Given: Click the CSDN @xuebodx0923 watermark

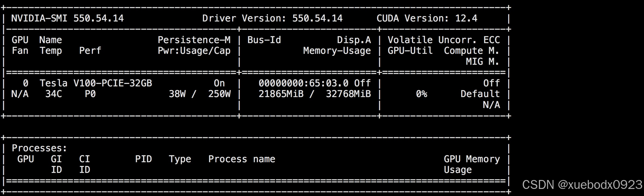Looking at the screenshot, I should [582, 184].
